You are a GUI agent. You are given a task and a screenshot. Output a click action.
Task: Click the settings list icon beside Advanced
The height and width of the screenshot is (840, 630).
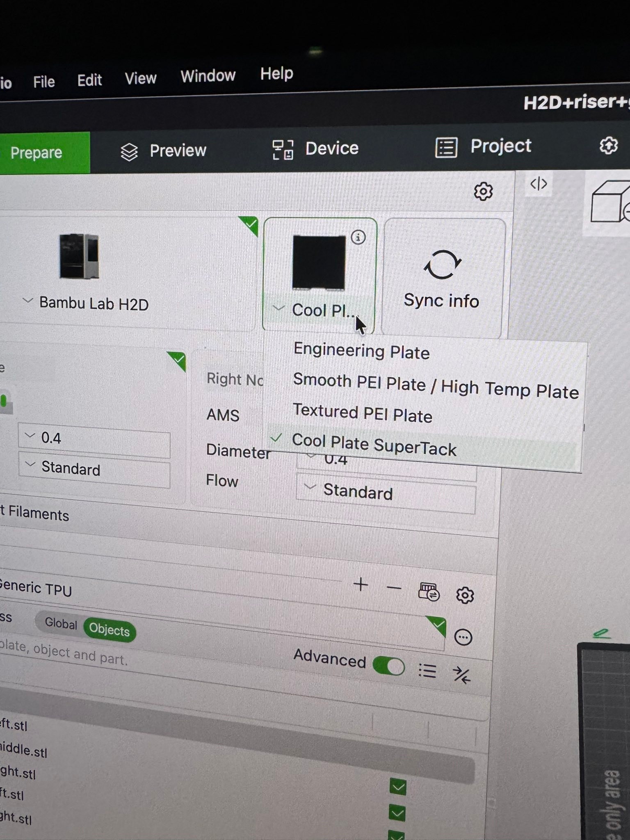click(427, 671)
